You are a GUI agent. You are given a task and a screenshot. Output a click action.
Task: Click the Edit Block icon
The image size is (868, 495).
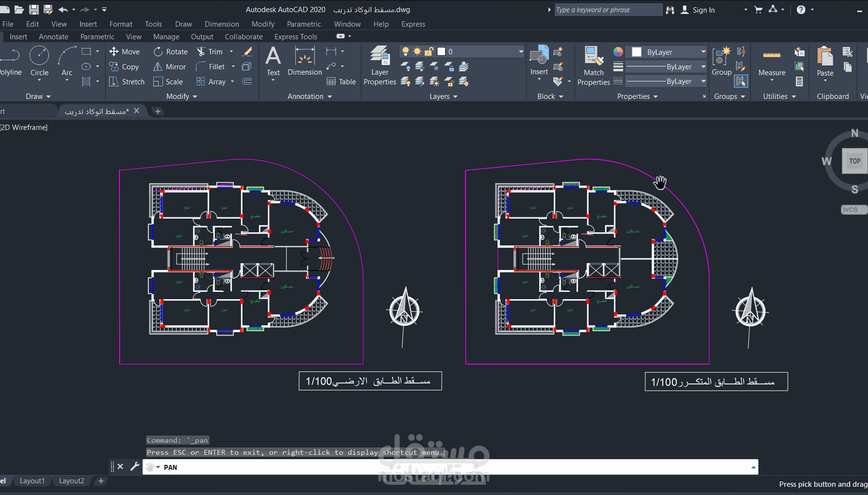click(558, 66)
